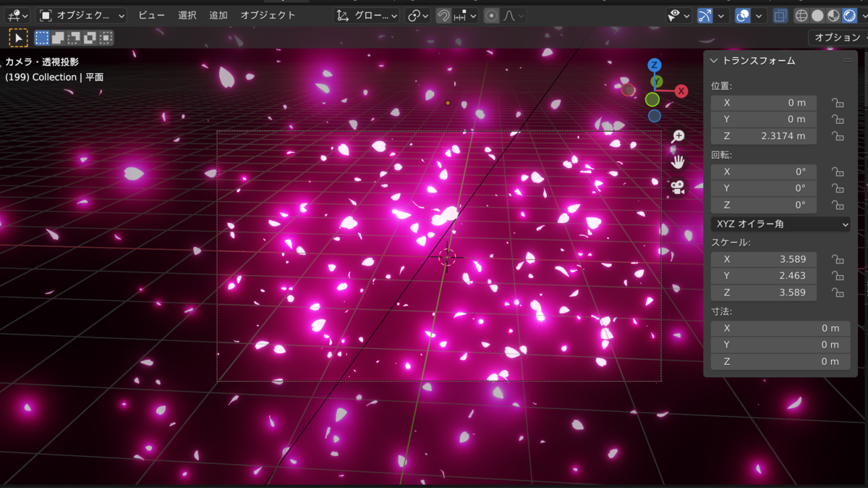868x488 pixels.
Task: Switch to material preview shading
Action: pos(833,15)
